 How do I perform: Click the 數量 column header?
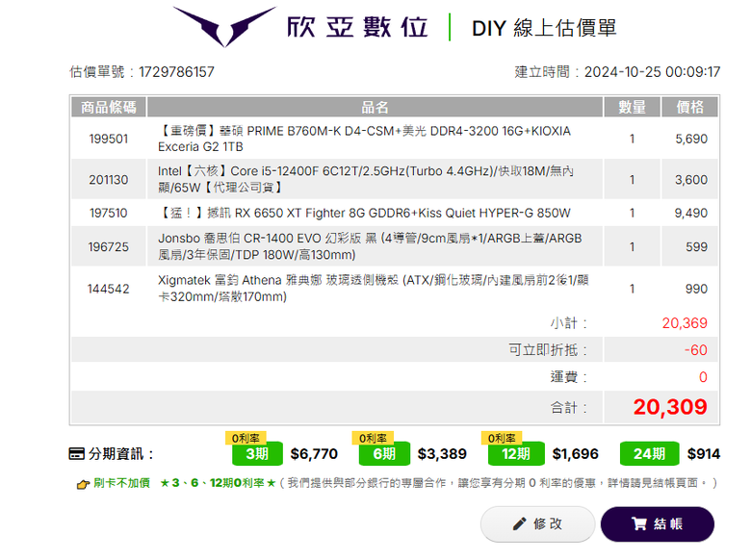pyautogui.click(x=632, y=107)
